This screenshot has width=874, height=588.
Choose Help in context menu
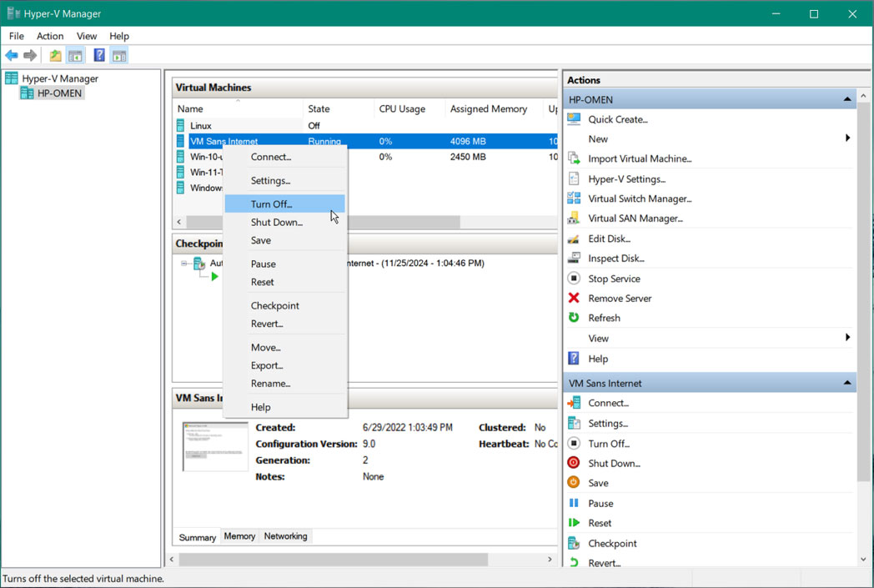[x=285, y=407]
